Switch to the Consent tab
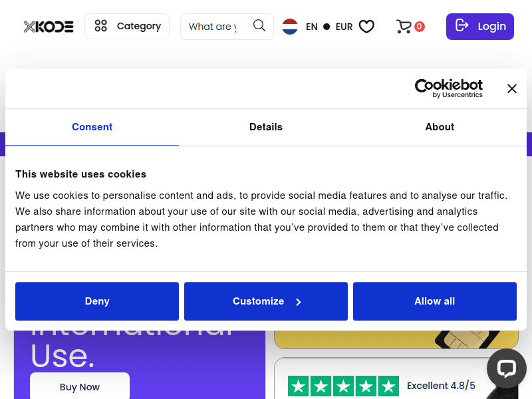The image size is (532, 399). (92, 127)
